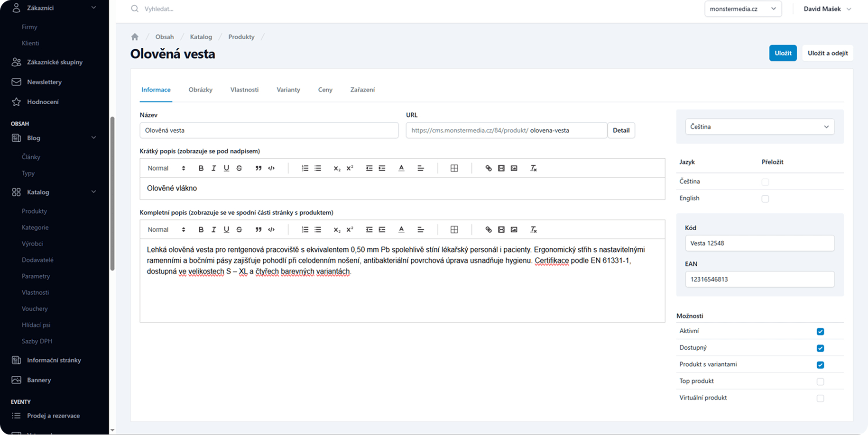Open the Čeština language dropdown

pyautogui.click(x=759, y=127)
